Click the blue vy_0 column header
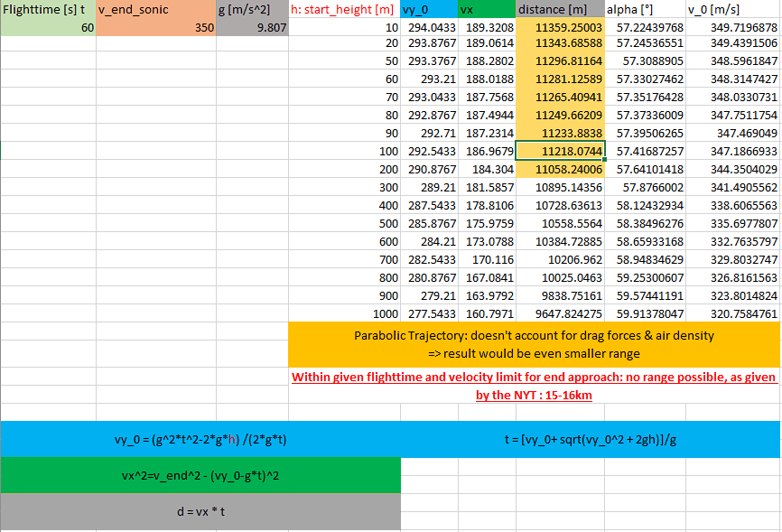782x532 pixels. [x=429, y=9]
